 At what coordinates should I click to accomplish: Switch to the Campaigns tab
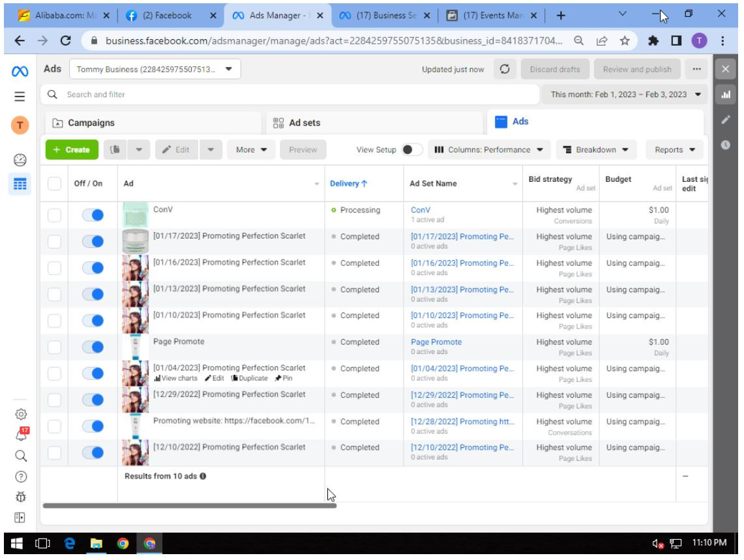click(153, 123)
